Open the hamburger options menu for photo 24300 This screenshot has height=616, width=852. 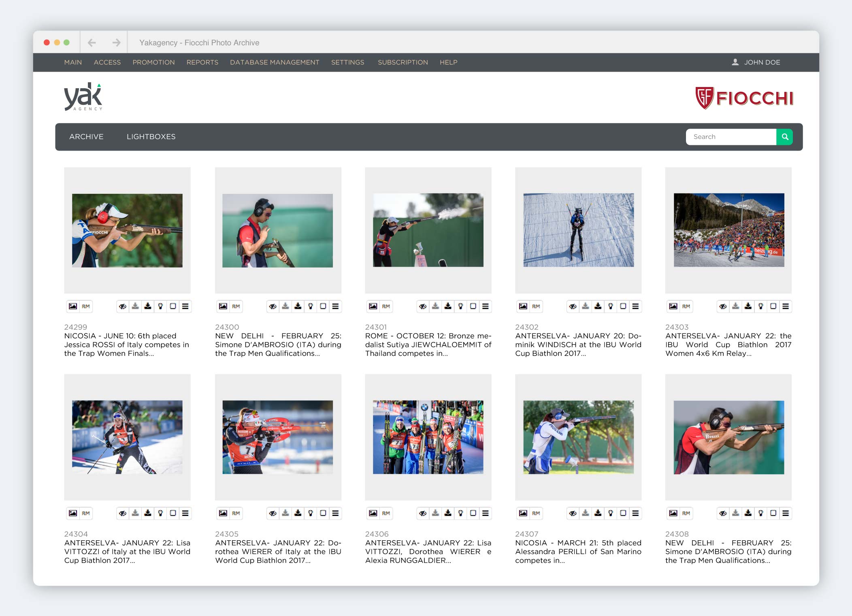click(x=336, y=306)
